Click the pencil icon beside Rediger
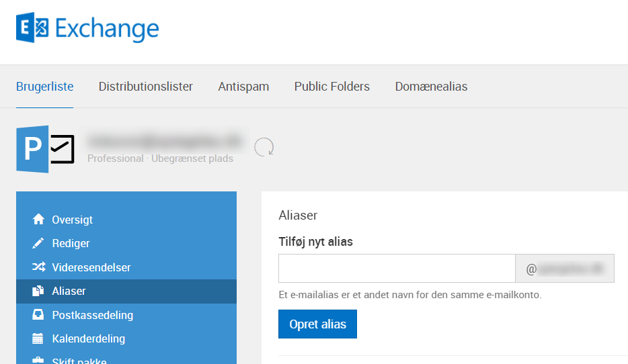The width and height of the screenshot is (628, 364). tap(38, 243)
